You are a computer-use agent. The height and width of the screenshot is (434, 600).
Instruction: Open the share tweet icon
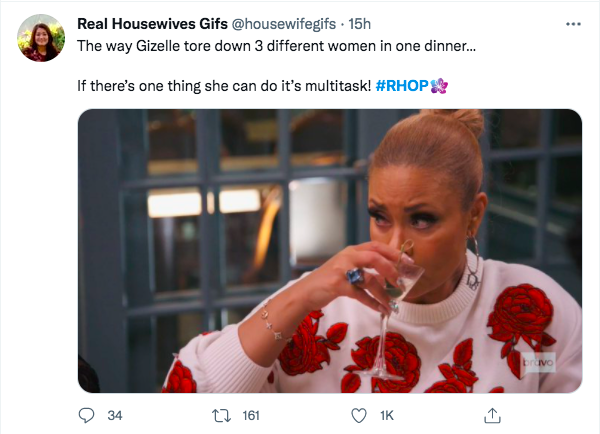click(x=491, y=413)
